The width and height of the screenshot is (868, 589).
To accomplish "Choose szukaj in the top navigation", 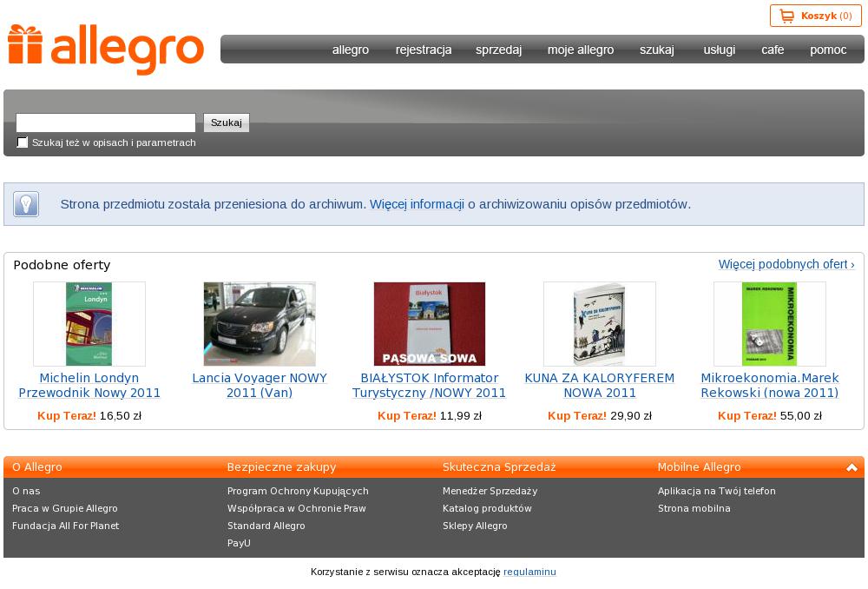I will (x=657, y=50).
